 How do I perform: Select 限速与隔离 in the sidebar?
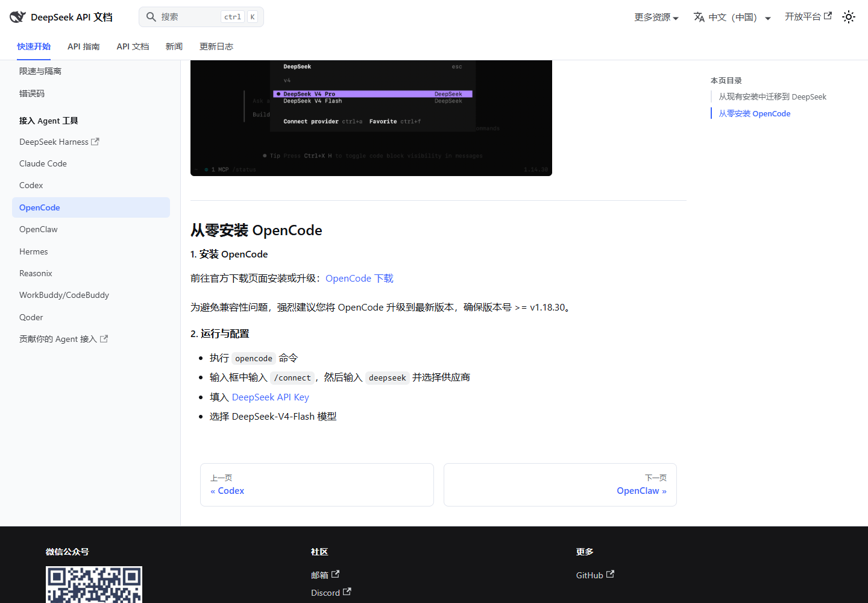click(91, 71)
